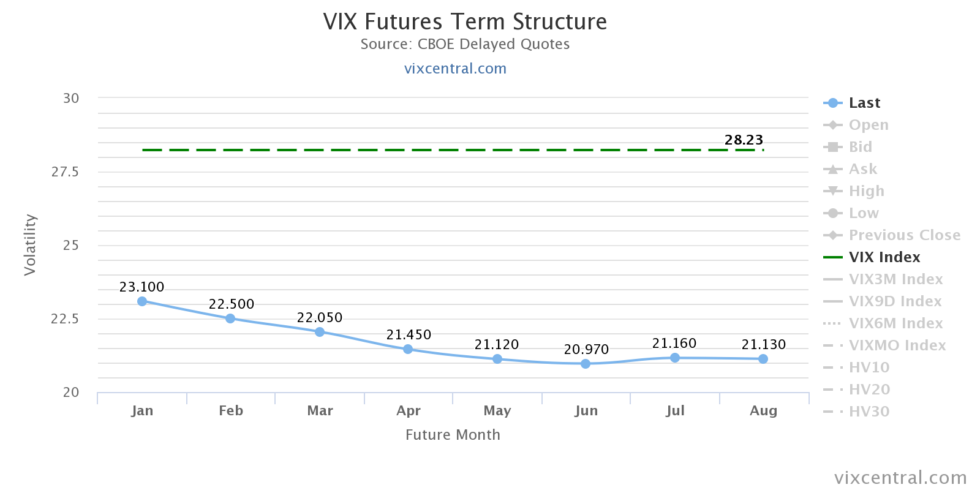Image resolution: width=980 pixels, height=490 pixels.
Task: Click the Ask triangle legend marker
Action: 832,169
